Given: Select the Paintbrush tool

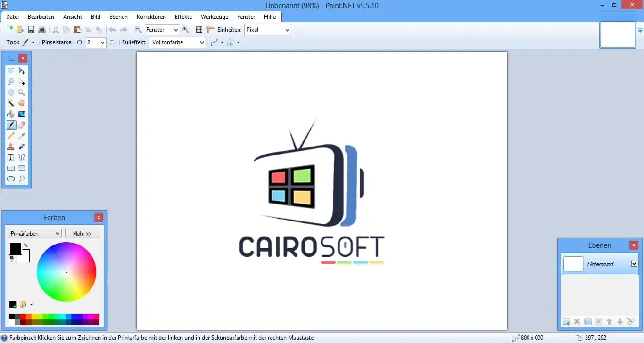Looking at the screenshot, I should coord(11,125).
